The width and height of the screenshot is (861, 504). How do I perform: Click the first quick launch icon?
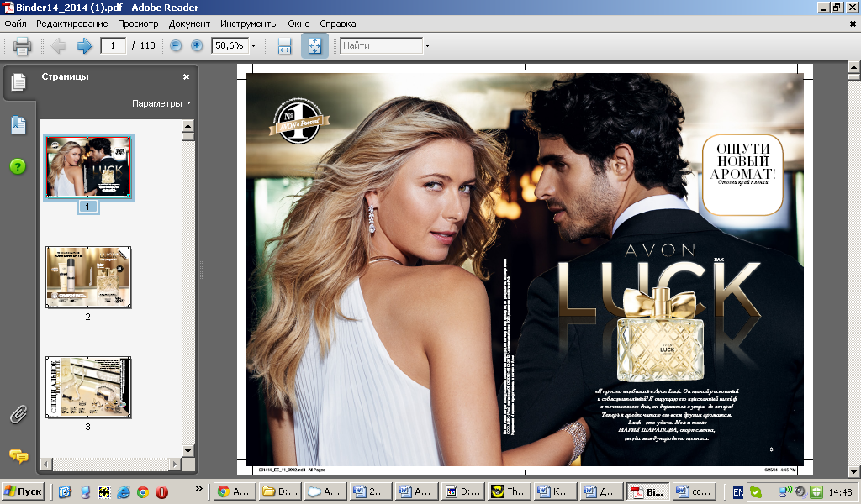[x=65, y=492]
